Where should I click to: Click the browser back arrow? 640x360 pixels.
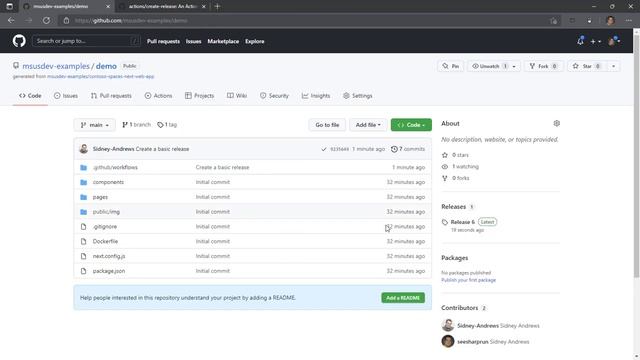[x=11, y=20]
